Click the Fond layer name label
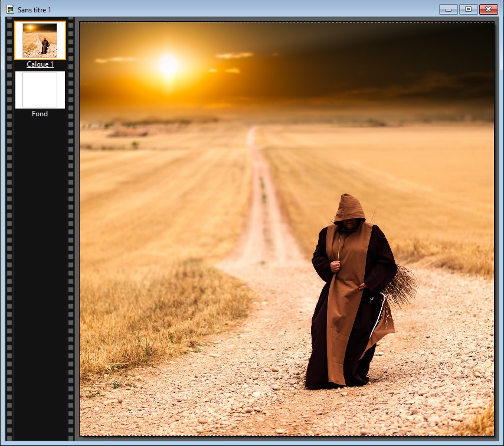Image resolution: width=504 pixels, height=446 pixels. coord(40,114)
